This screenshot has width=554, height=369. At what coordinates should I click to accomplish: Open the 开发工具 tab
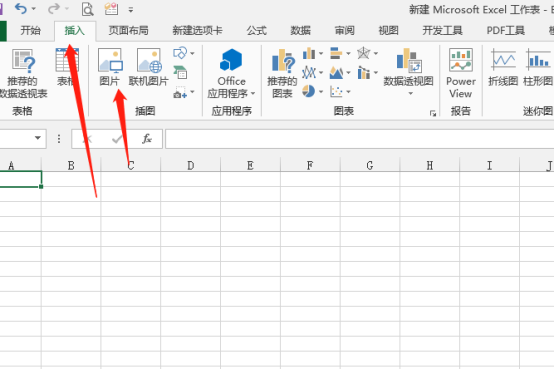pyautogui.click(x=442, y=31)
